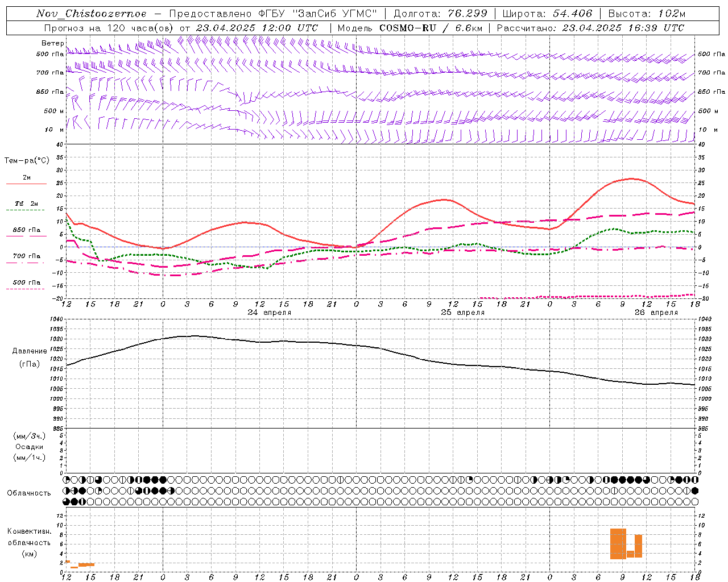Viewport: 728px width, 582px height.
Task: Click the Облачность cloudiness label
Action: (x=29, y=493)
